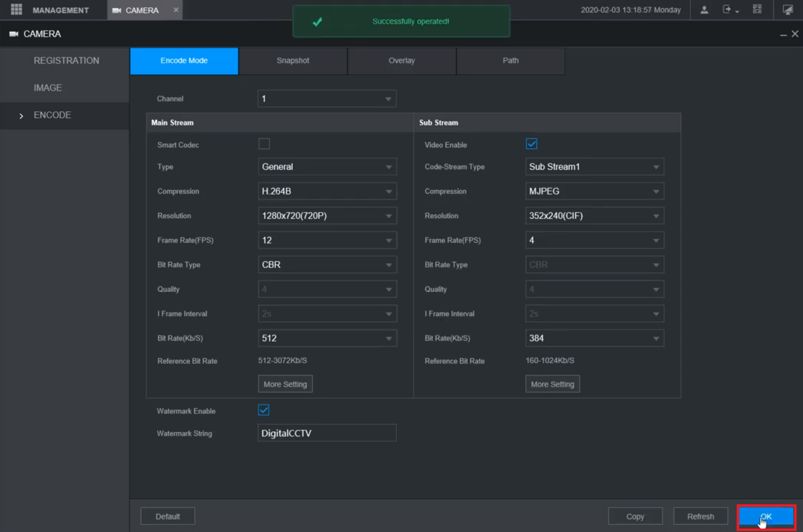Enable the Smart Codec checkbox

pyautogui.click(x=264, y=144)
